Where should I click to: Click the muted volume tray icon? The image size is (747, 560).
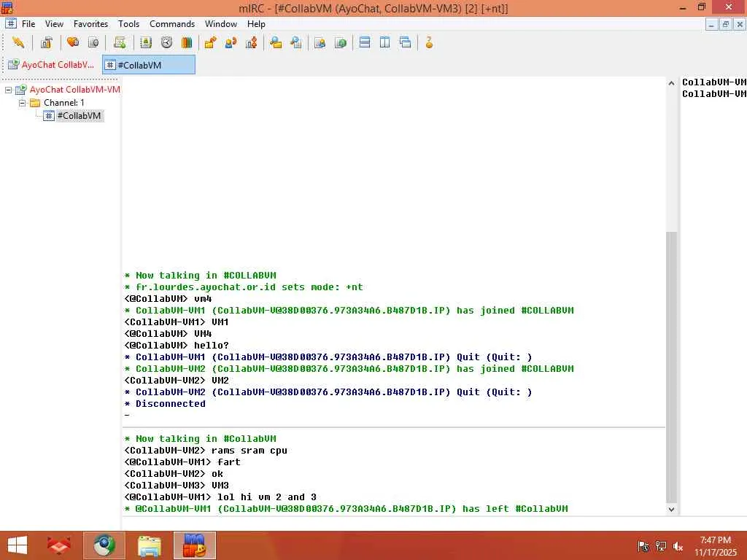coord(678,547)
